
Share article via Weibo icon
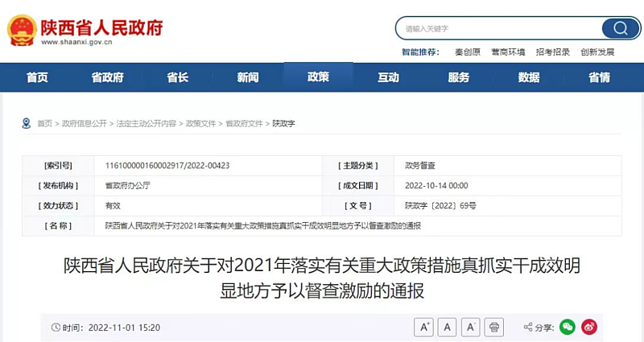590,327
